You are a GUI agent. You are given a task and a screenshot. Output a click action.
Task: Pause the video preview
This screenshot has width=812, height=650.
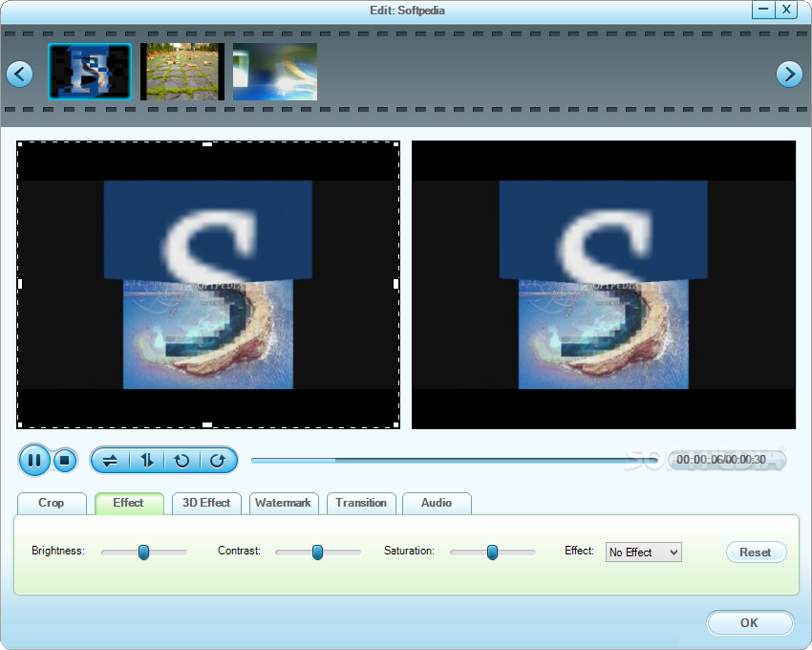(x=34, y=460)
